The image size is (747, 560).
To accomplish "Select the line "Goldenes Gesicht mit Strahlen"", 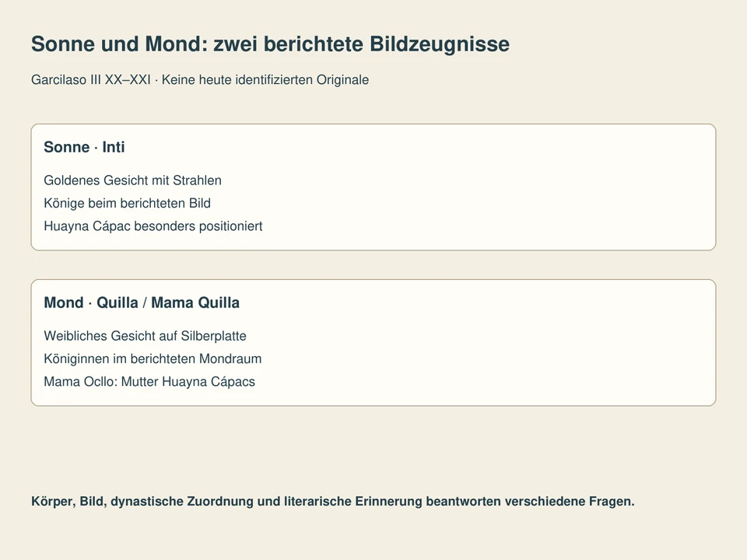I will click(132, 180).
